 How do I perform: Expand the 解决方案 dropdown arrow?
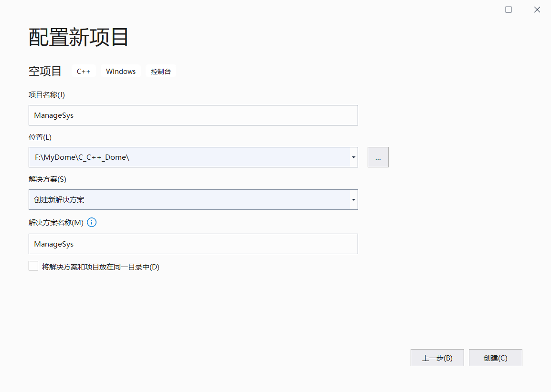(353, 200)
